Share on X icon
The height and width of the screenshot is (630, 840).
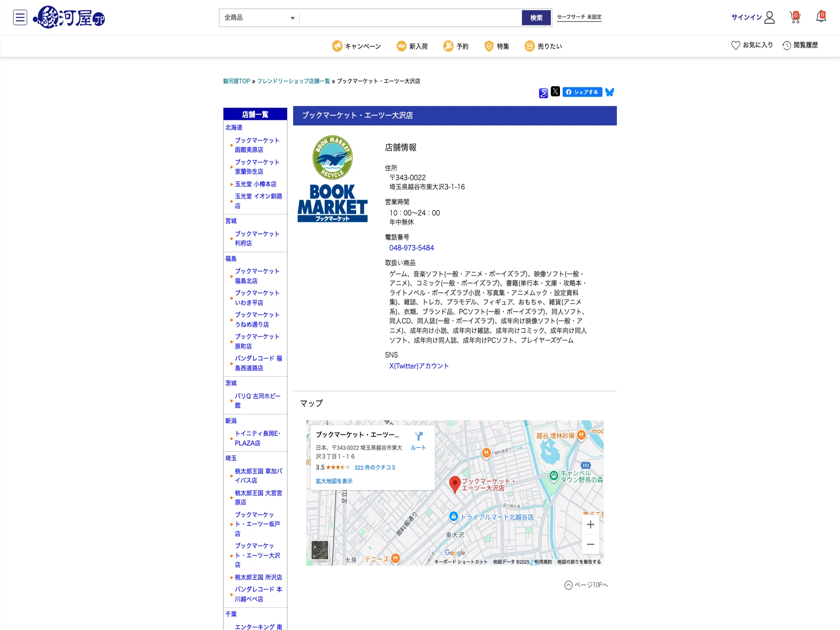[555, 91]
